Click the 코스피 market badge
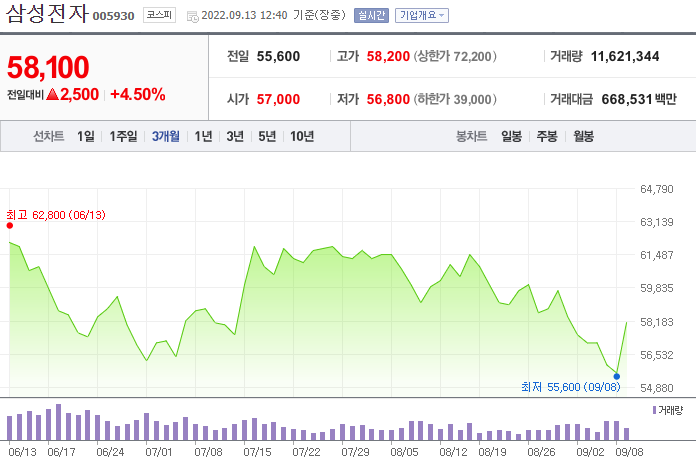The width and height of the screenshot is (696, 463). point(159,15)
